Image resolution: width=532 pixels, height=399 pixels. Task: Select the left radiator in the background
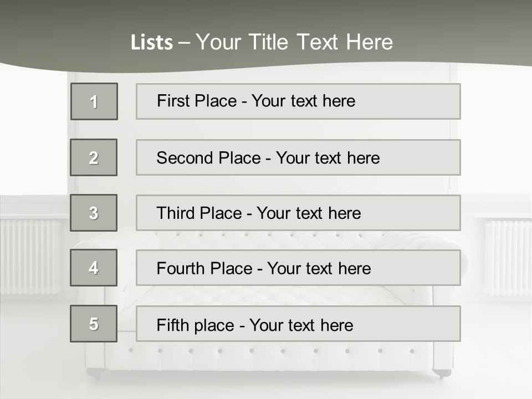tap(30, 256)
